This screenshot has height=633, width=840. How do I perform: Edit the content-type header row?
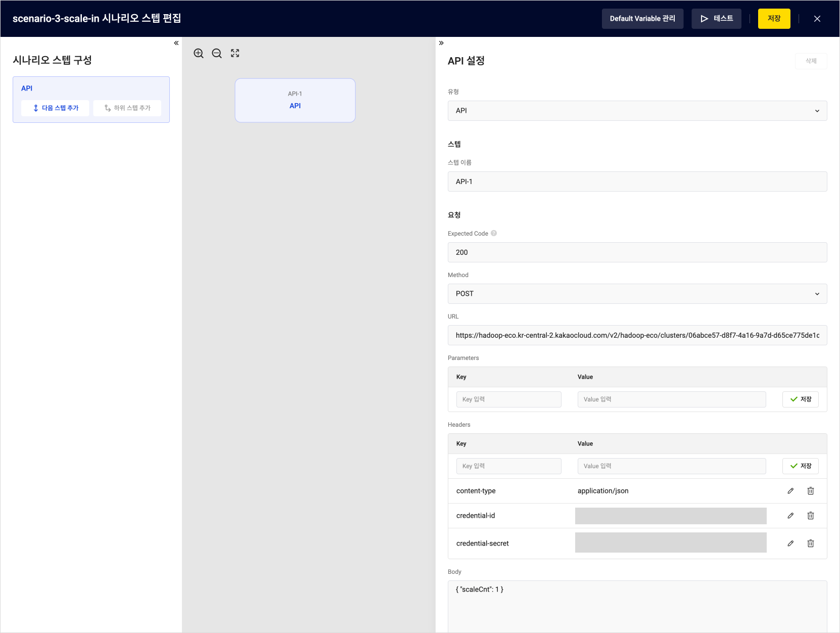pyautogui.click(x=790, y=491)
